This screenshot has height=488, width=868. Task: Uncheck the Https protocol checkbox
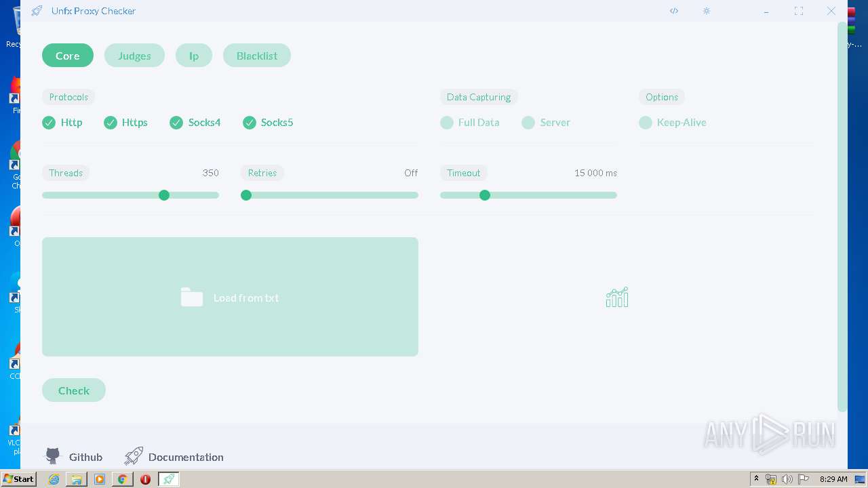click(x=111, y=123)
